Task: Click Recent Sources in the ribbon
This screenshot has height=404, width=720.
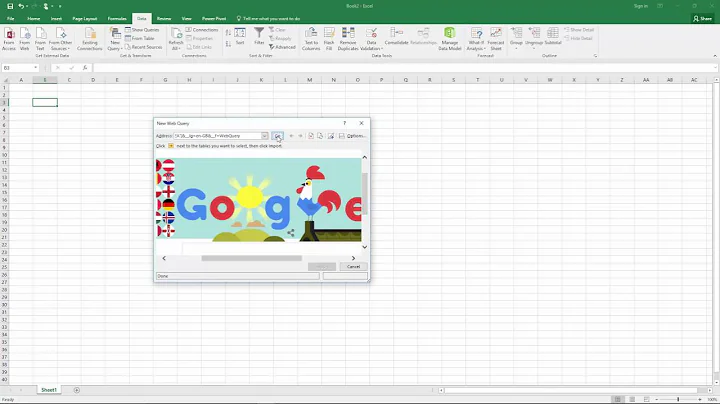Action: pyautogui.click(x=143, y=47)
